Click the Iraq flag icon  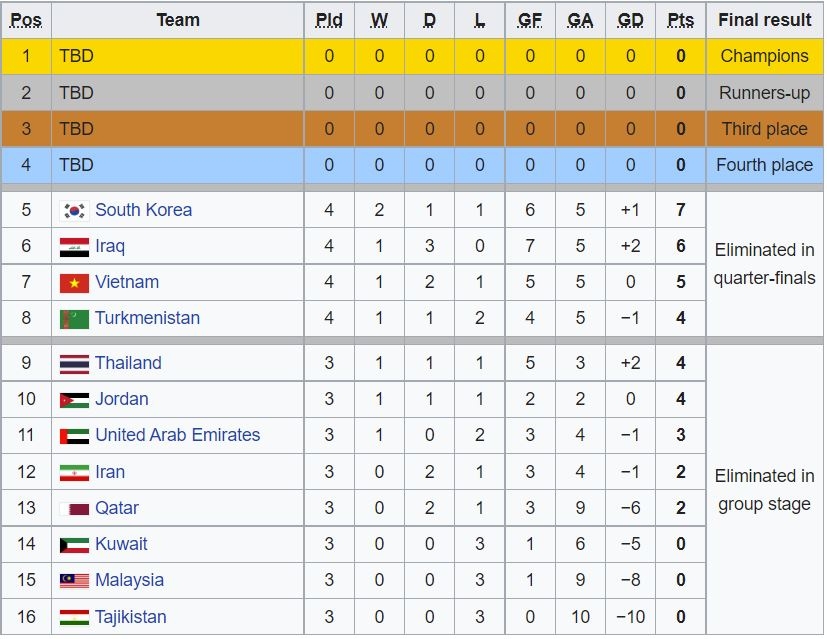74,247
